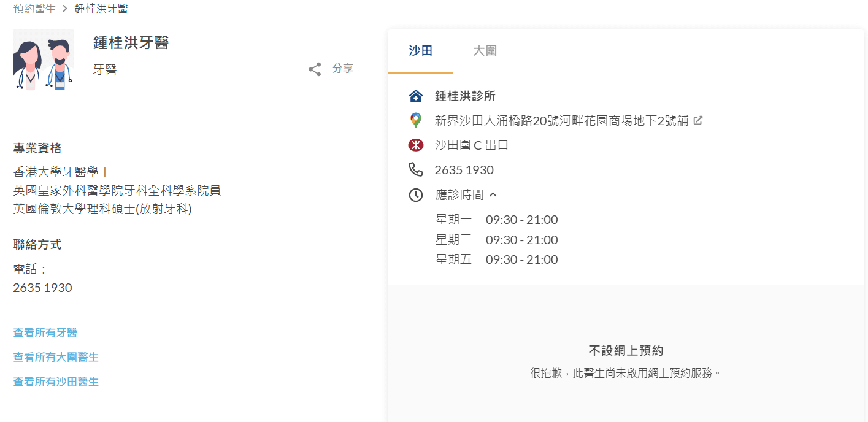Image resolution: width=868 pixels, height=422 pixels.
Task: Open the external link icon after the clinic address
Action: [x=697, y=120]
